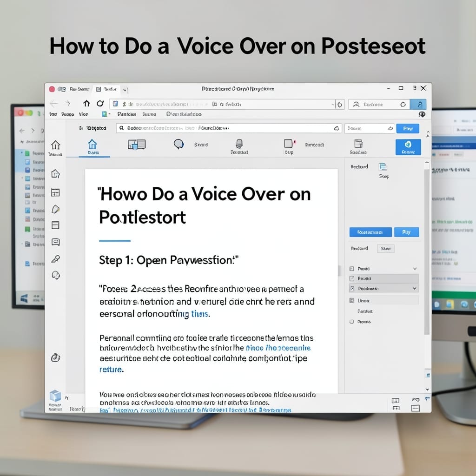Image resolution: width=476 pixels, height=476 pixels.
Task: Toggle the checked "Peodrmon" checkbox
Action: click(352, 288)
